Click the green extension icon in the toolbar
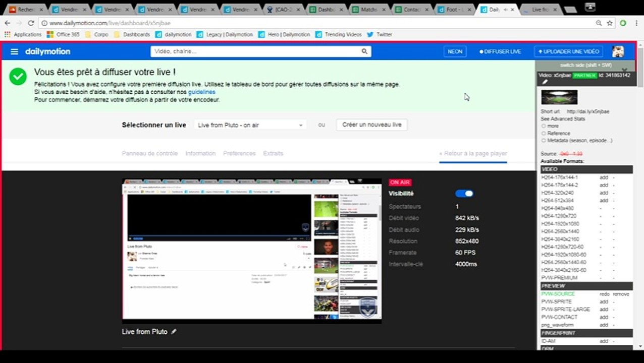644x363 pixels. pyautogui.click(x=623, y=23)
